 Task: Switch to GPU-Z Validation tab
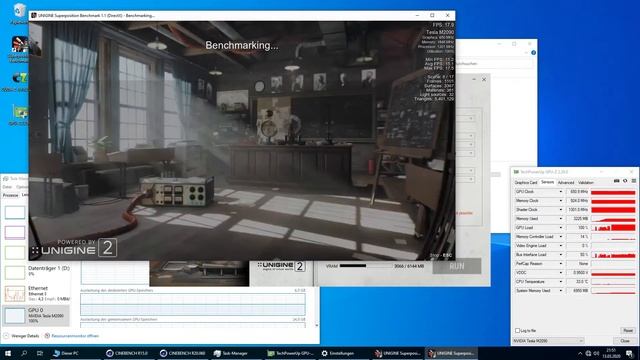click(586, 182)
